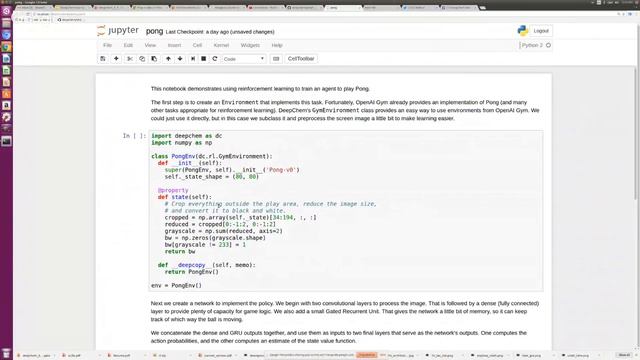Click the 'import numpy as np' line
The image size is (640, 360).
[x=182, y=143]
